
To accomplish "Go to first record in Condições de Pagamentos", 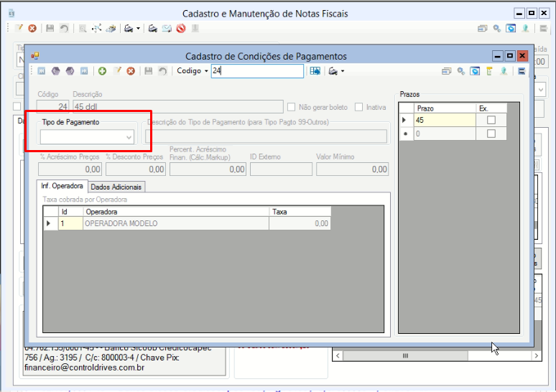I will [42, 71].
